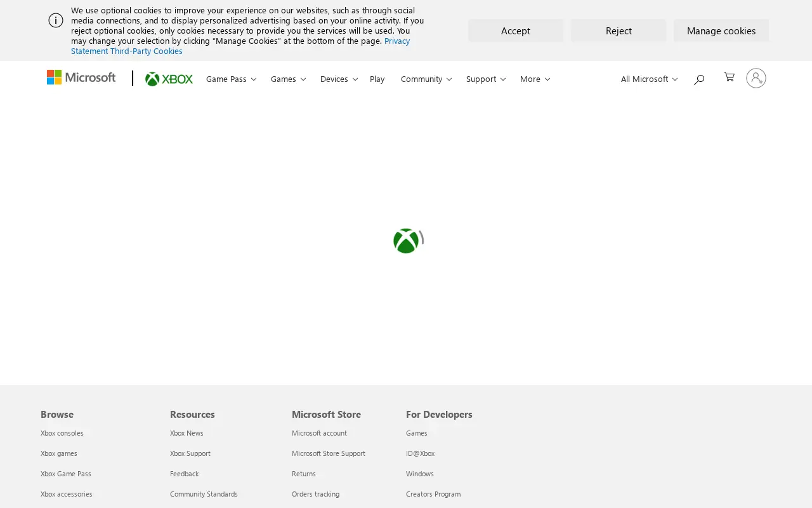Image resolution: width=812 pixels, height=508 pixels.
Task: Go to the Play page
Action: click(377, 79)
